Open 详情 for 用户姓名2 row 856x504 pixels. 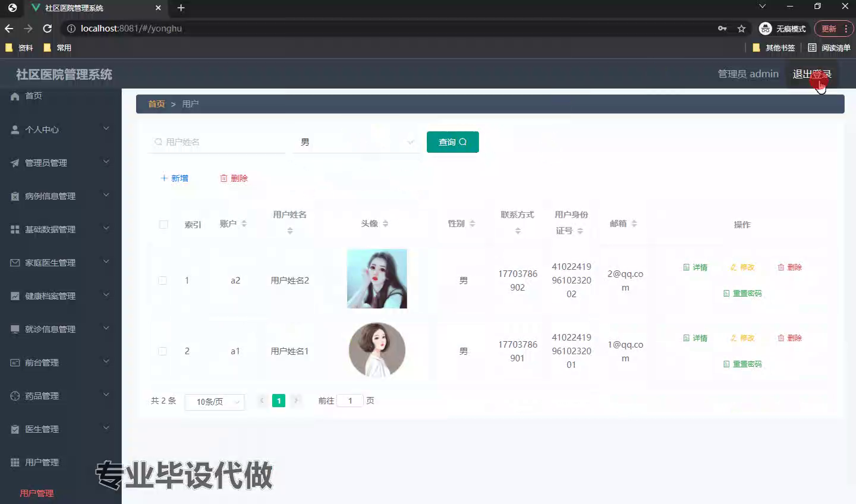coord(695,267)
